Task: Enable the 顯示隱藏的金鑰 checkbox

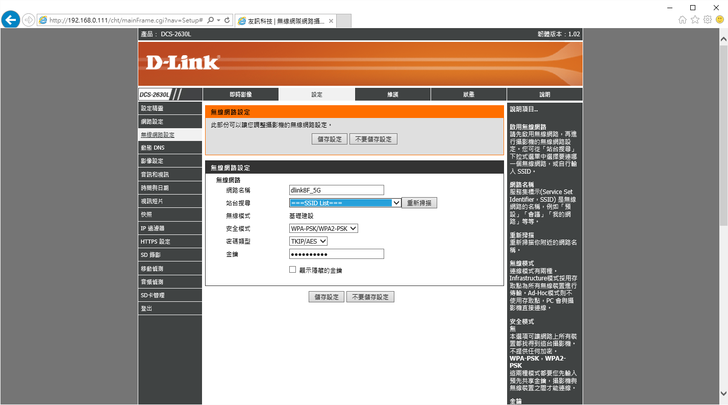Action: [293, 270]
